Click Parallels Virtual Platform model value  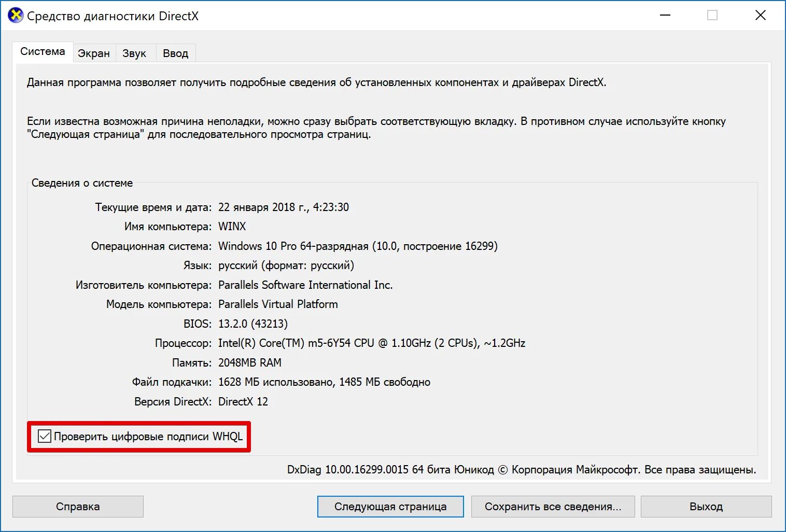pyautogui.click(x=278, y=304)
